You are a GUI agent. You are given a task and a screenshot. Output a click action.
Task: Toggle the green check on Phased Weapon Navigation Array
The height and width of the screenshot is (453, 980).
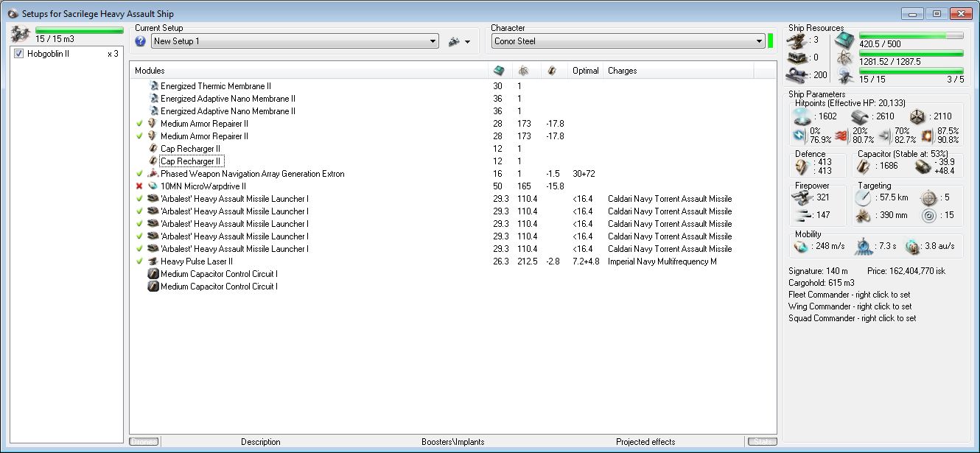tap(139, 174)
